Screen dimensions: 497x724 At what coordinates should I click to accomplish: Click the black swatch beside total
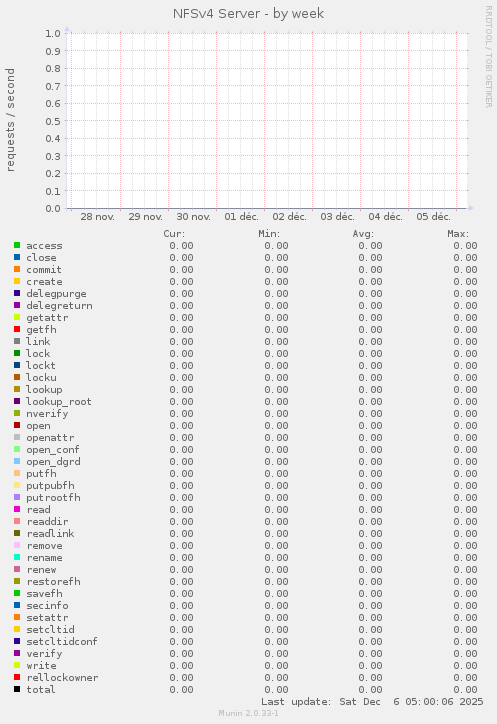click(17, 689)
